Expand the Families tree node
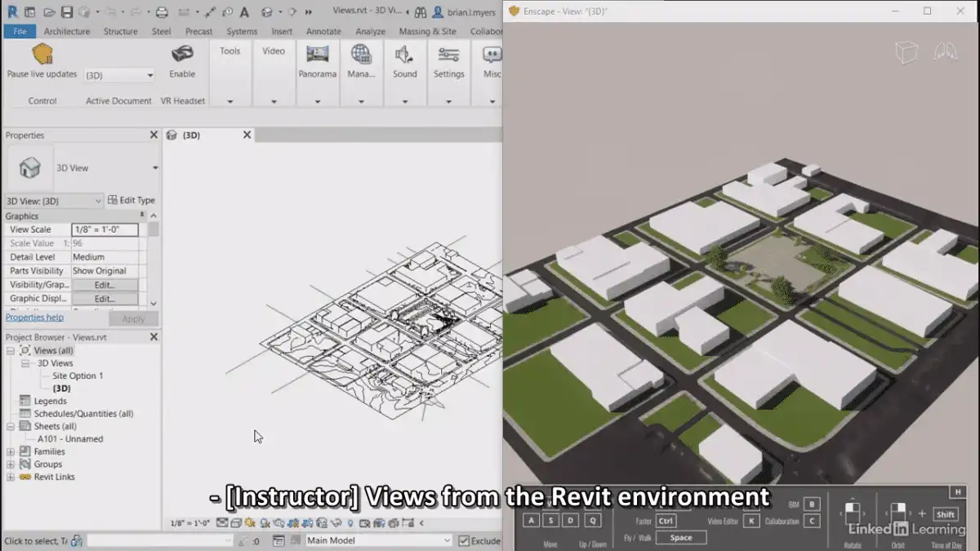The image size is (980, 551). click(x=11, y=451)
